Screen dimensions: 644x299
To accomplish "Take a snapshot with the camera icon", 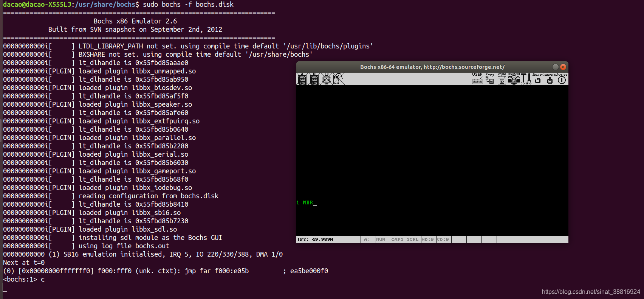I will pos(514,79).
